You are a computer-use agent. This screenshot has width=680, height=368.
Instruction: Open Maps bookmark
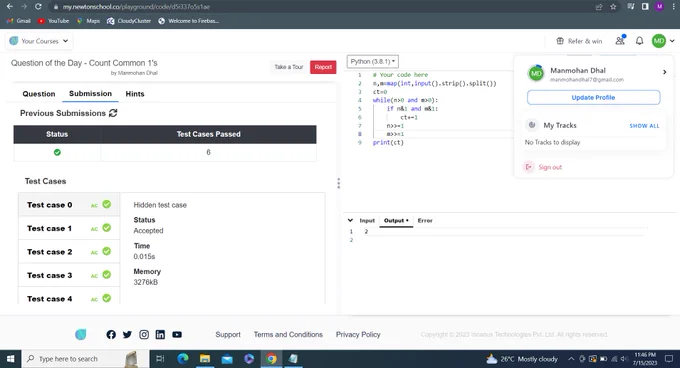point(88,21)
